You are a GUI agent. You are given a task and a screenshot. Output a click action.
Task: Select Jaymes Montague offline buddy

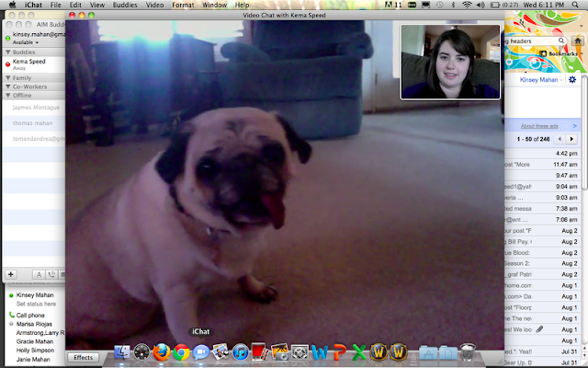(34, 108)
